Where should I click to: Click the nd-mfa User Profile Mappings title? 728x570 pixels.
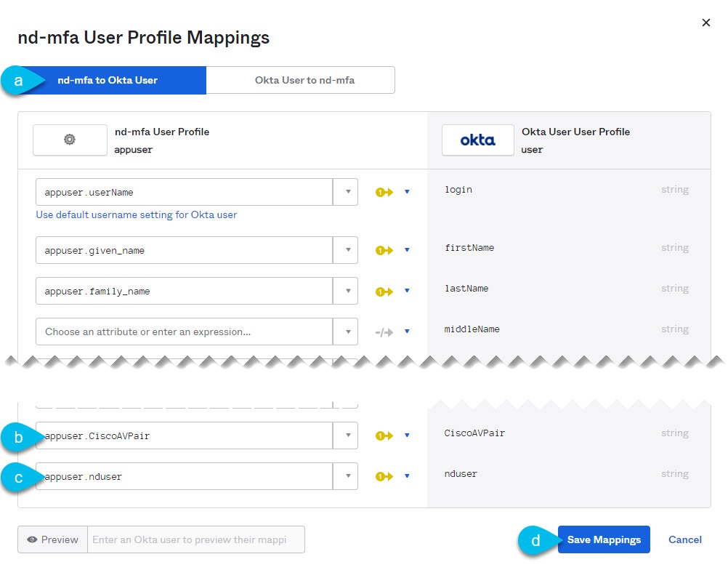[143, 38]
